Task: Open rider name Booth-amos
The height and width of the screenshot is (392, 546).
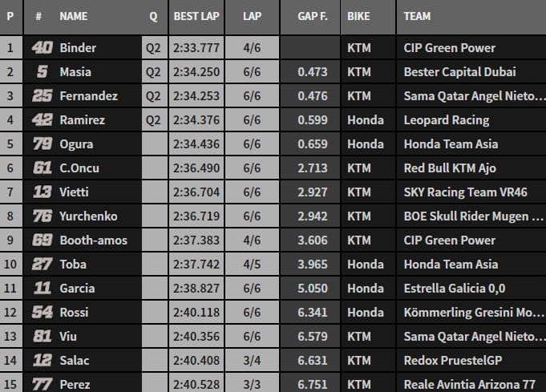Action: point(93,240)
